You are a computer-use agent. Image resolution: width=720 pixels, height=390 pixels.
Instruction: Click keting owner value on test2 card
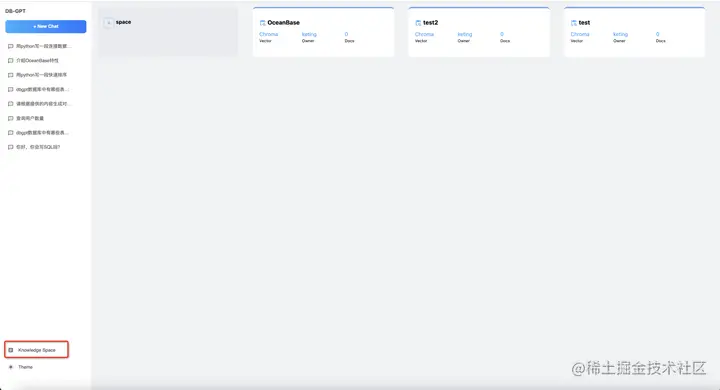click(x=465, y=34)
